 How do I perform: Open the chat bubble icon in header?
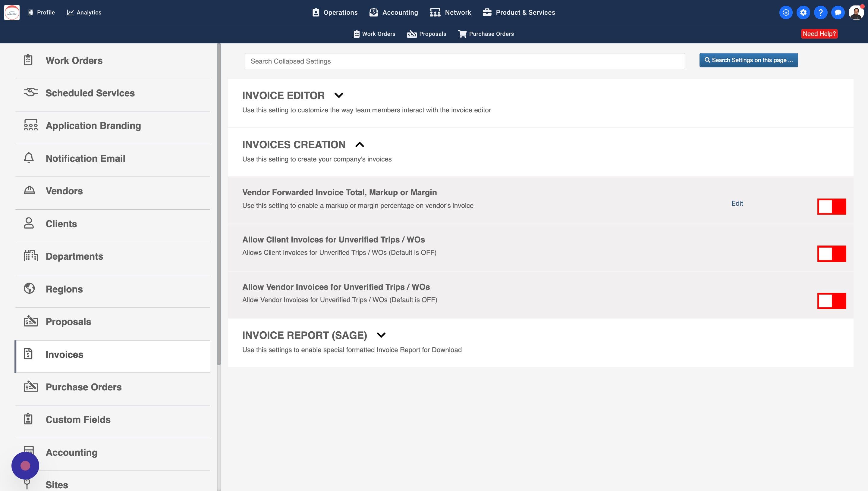click(x=838, y=12)
